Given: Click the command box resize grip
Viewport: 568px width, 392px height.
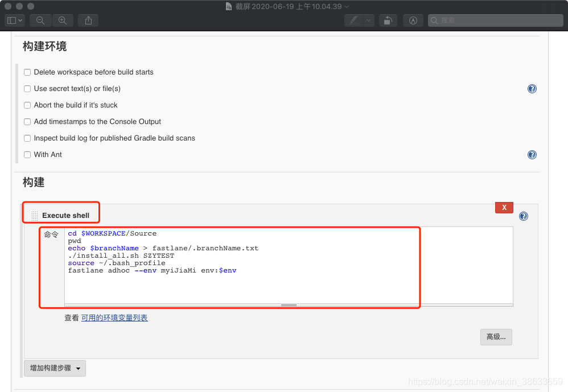Looking at the screenshot, I should [x=289, y=305].
